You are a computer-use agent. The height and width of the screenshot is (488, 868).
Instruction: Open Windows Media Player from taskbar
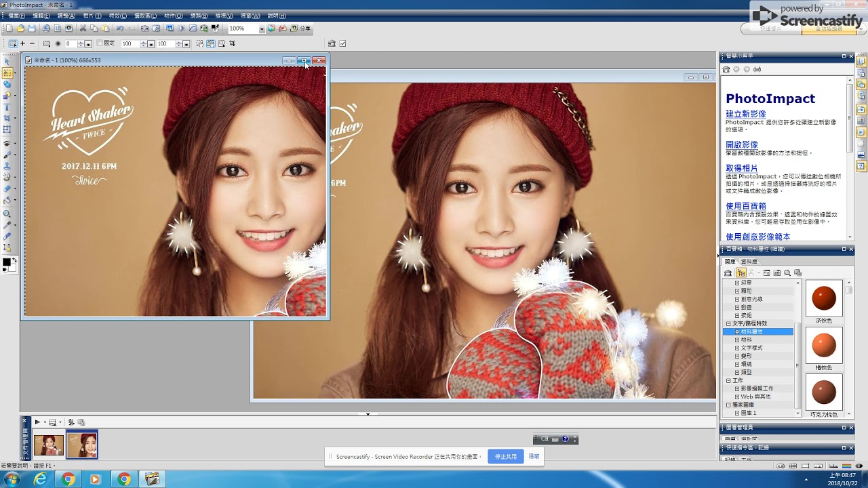tap(95, 479)
